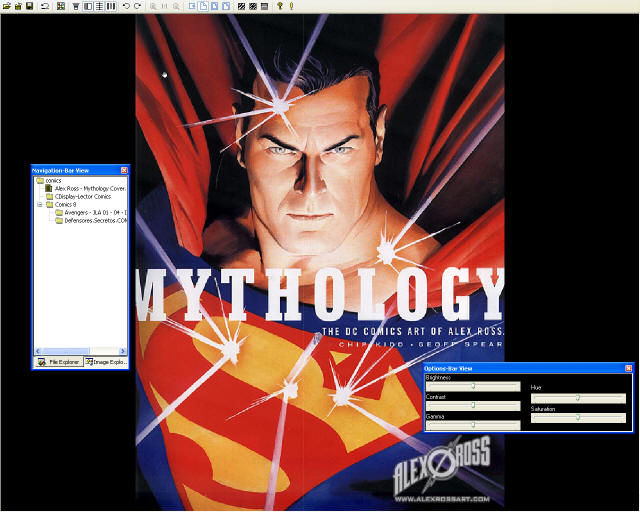640x512 pixels.
Task: Click the rotate clockwise arrow icon
Action: click(138, 6)
